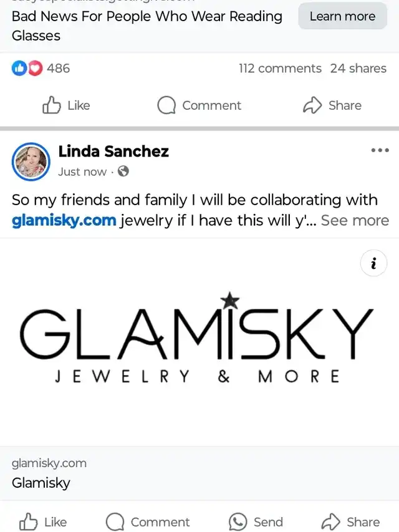Open three-dot menu on Linda's post
The height and width of the screenshot is (532, 399).
coord(380,150)
